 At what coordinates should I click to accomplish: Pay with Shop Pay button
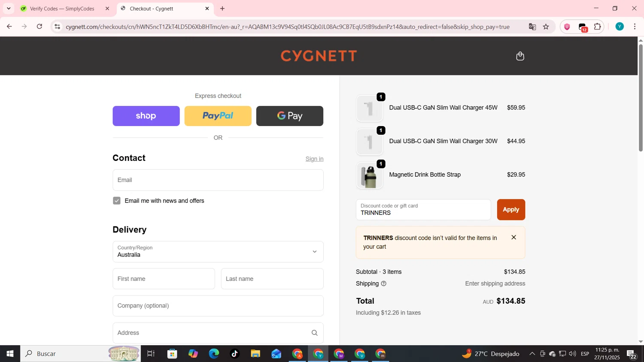pyautogui.click(x=146, y=116)
